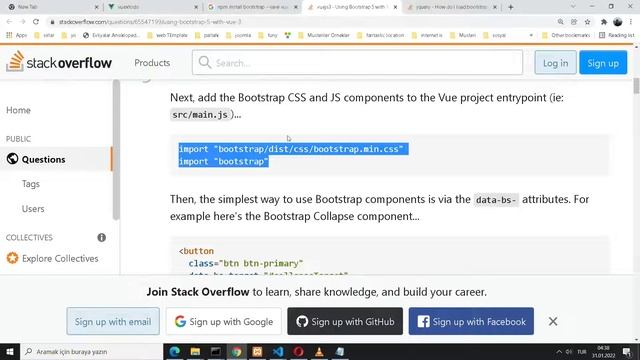Click the left sidebar scrollbar
The height and width of the screenshot is (360, 640).
(x=116, y=149)
